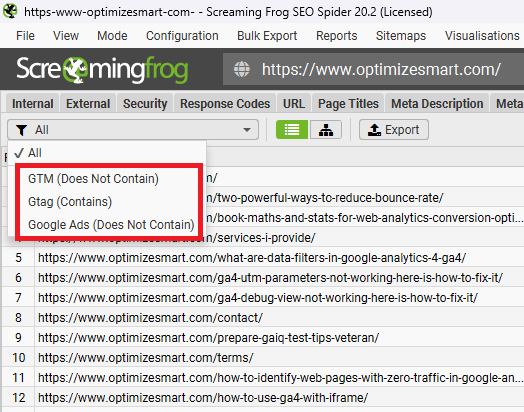Click the globe icon beside the URL
This screenshot has height=412, width=524.
point(242,70)
